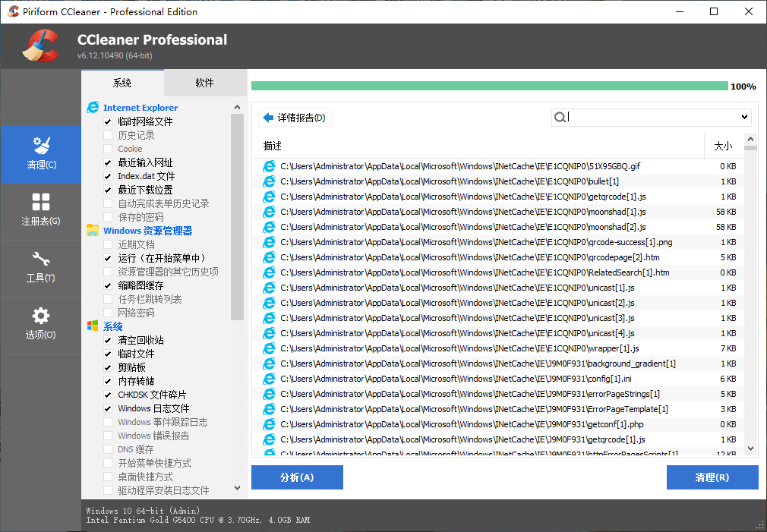This screenshot has width=767, height=532.
Task: Click the CCleaner logo in header
Action: tap(40, 46)
